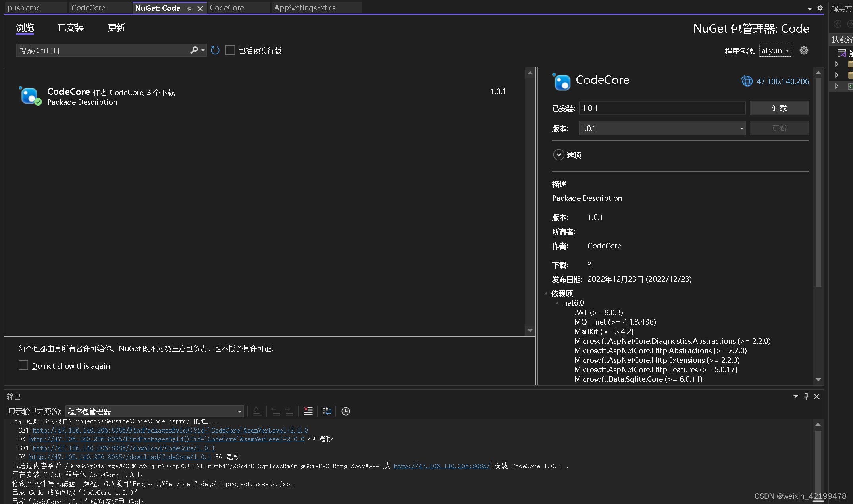Click go to next message icon
The width and height of the screenshot is (853, 504).
coord(289,411)
